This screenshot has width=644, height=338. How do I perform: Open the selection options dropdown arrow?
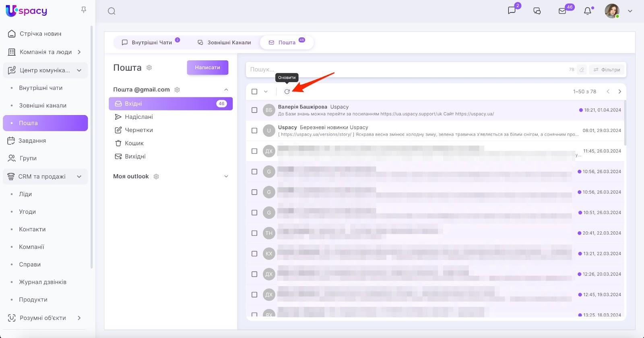click(x=266, y=92)
